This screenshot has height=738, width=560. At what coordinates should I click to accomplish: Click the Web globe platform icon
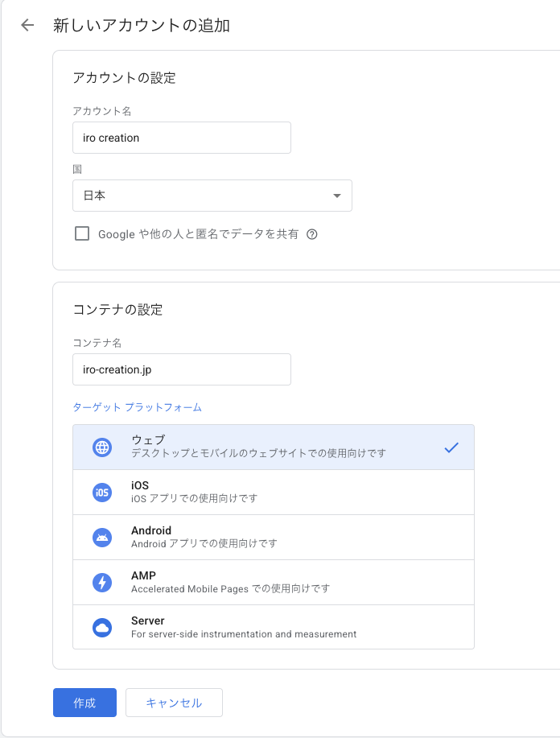click(x=102, y=447)
